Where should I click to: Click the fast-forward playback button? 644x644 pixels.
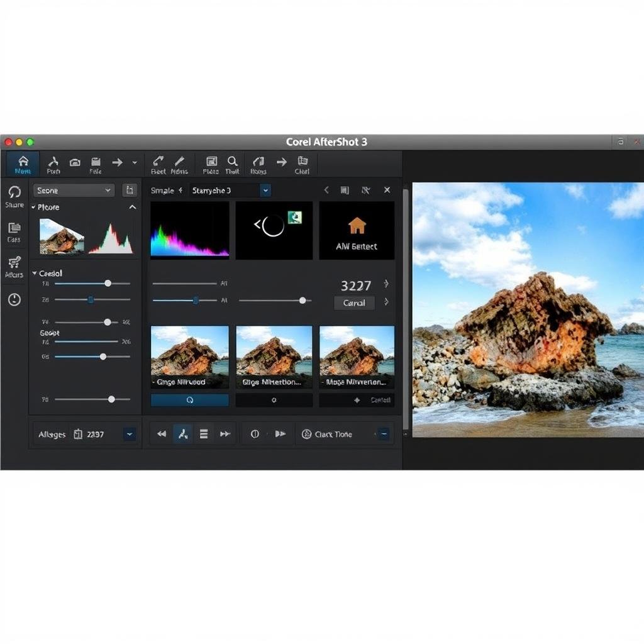(x=225, y=434)
